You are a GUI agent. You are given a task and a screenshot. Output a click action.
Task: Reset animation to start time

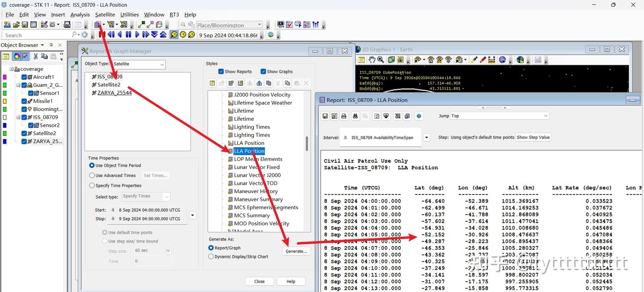click(102, 34)
